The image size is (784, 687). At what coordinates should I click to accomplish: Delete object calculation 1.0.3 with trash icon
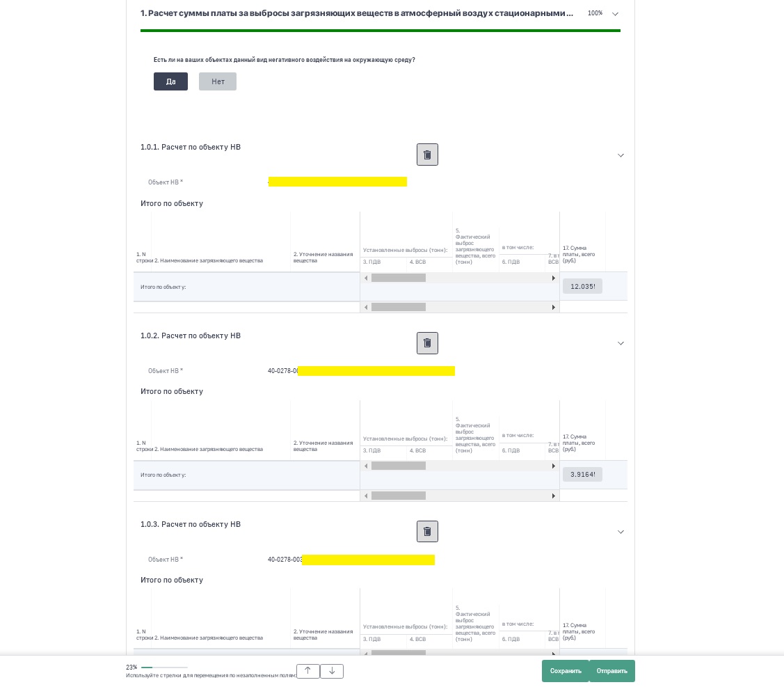click(427, 532)
